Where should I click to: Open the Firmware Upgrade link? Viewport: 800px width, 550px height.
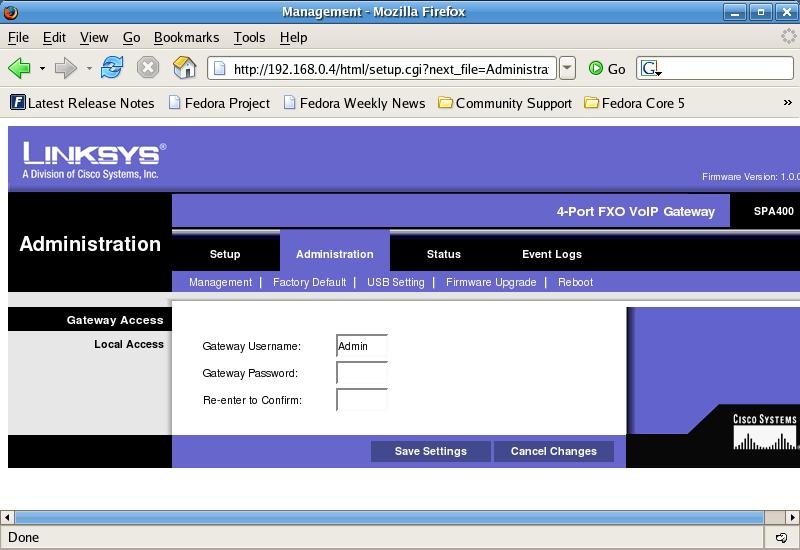491,282
